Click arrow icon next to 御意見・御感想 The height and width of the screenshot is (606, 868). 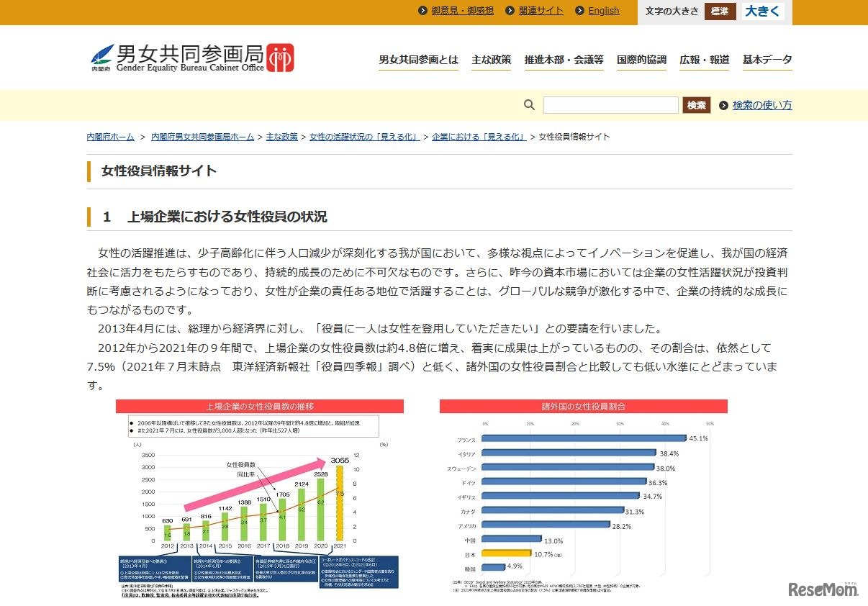pyautogui.click(x=423, y=11)
